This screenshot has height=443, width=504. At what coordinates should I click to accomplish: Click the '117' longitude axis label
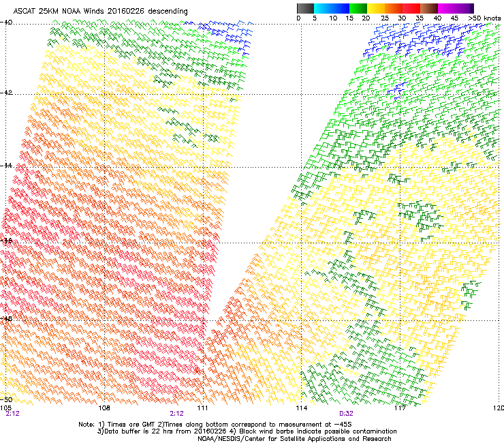[x=400, y=408]
